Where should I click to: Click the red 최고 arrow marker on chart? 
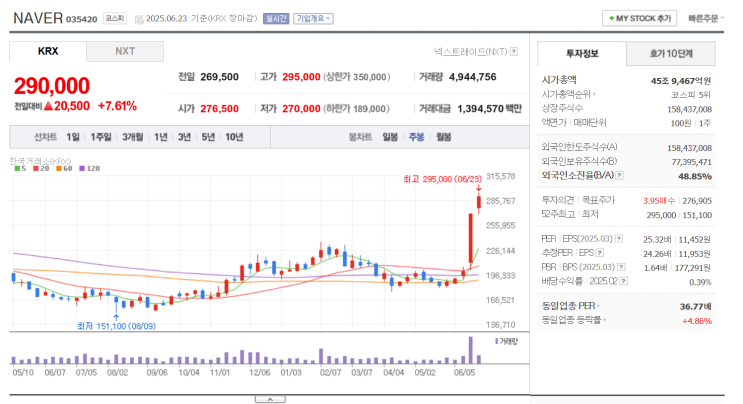coord(479,188)
